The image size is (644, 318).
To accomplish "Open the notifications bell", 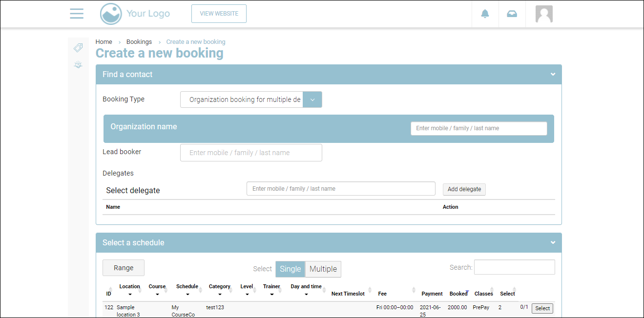I will tap(485, 14).
